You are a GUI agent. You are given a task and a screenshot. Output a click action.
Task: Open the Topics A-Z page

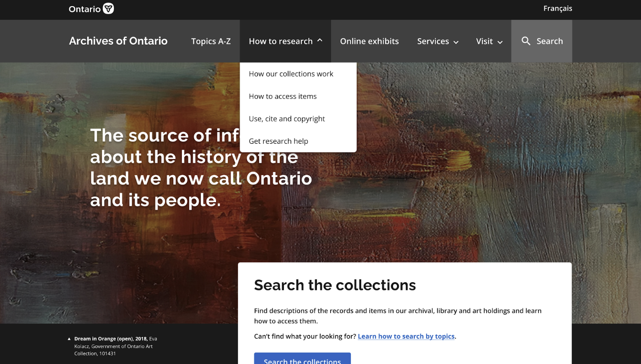pos(211,41)
